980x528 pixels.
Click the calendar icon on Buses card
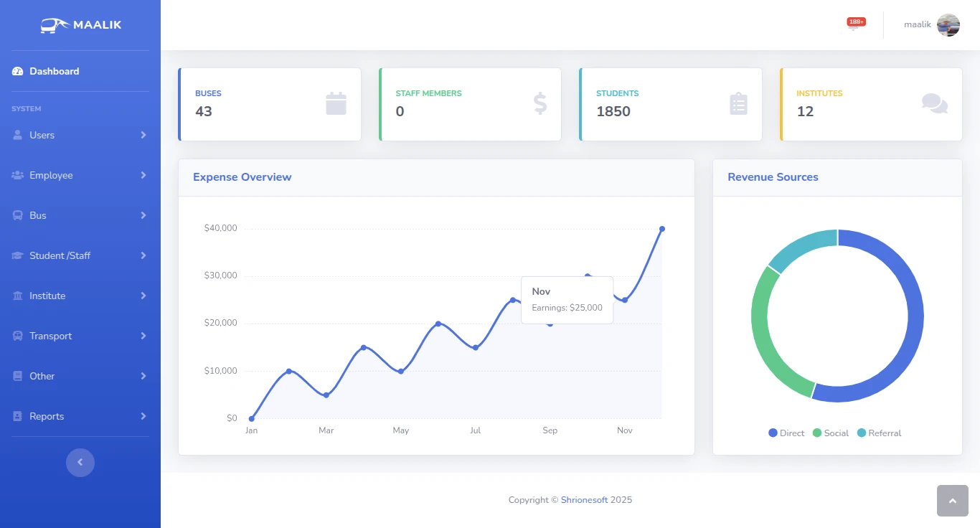[x=336, y=104]
